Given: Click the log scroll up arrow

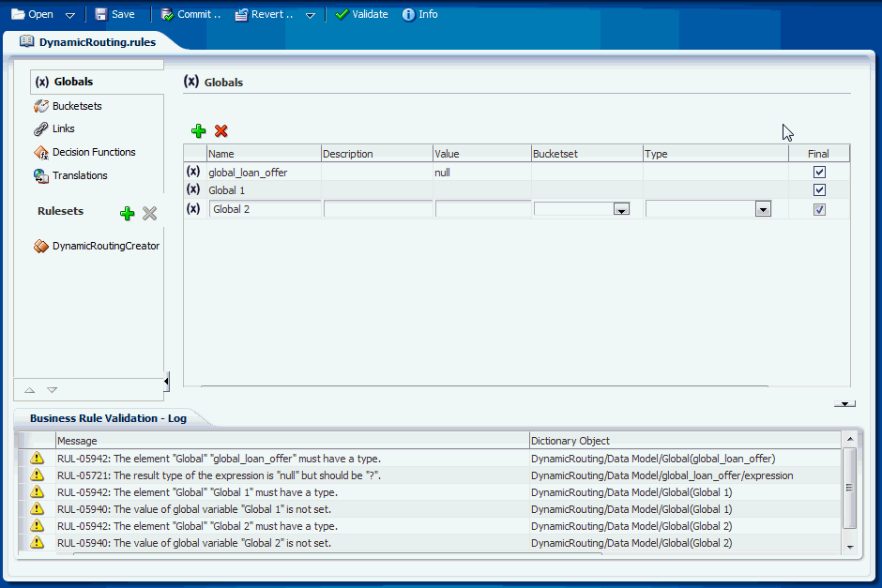Looking at the screenshot, I should 850,439.
